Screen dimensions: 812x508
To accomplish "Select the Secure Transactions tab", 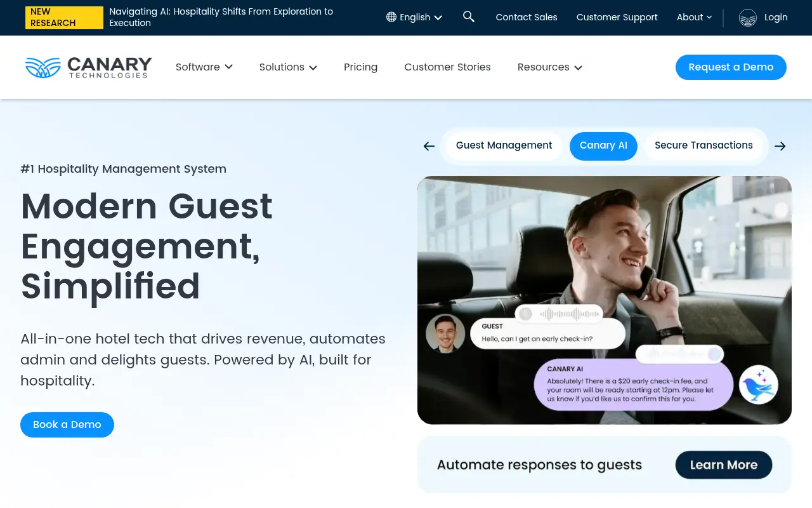I will (704, 145).
